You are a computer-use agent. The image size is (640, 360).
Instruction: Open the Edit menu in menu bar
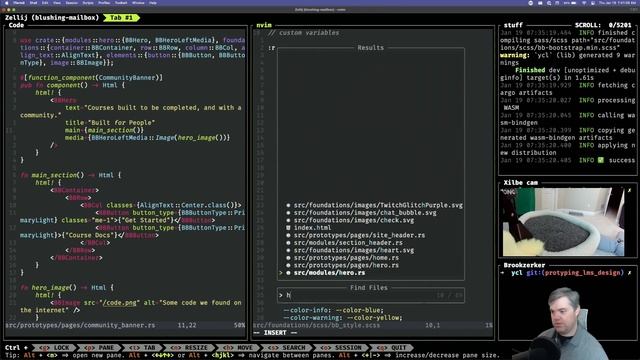coord(45,2)
